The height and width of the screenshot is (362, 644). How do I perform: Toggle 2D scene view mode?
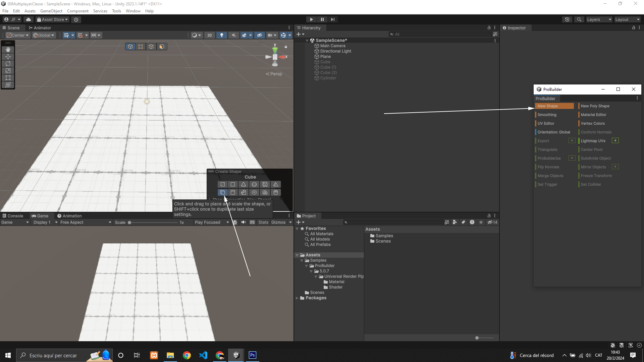(x=210, y=35)
